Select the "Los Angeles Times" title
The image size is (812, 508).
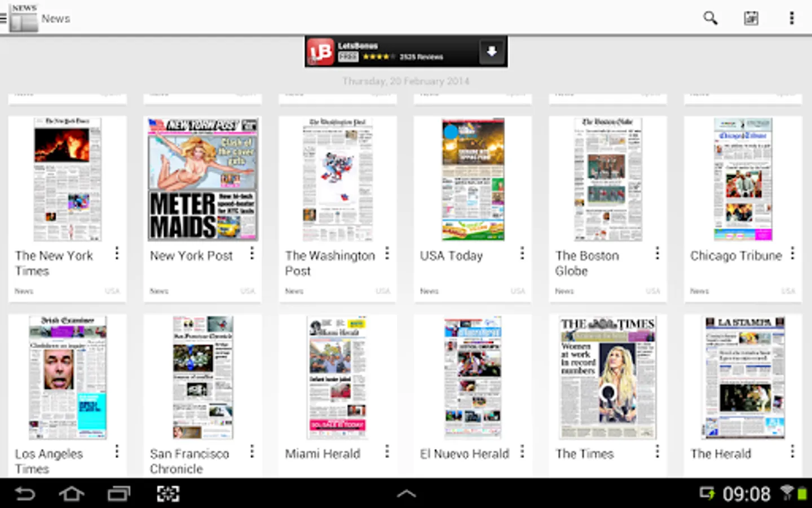(49, 461)
